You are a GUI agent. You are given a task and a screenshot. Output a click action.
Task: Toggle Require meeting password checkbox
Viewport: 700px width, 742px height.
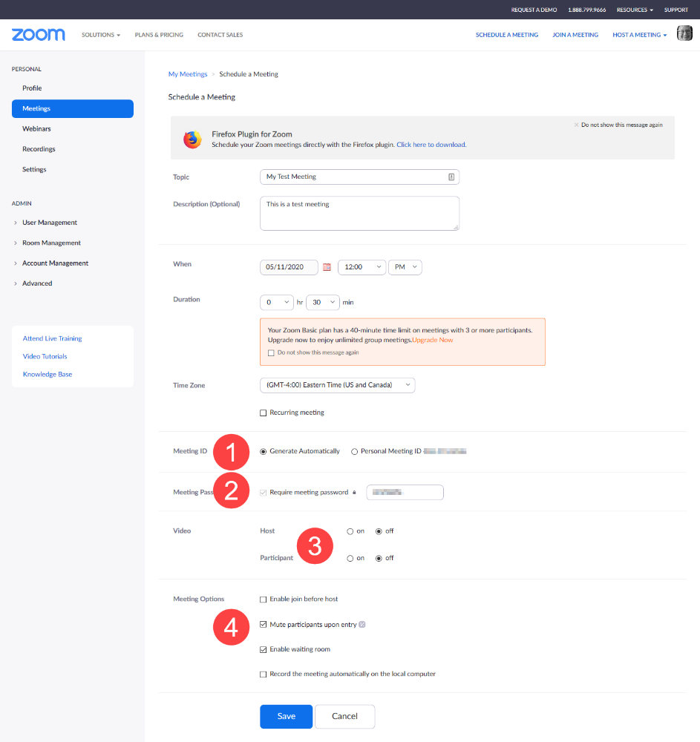[264, 493]
